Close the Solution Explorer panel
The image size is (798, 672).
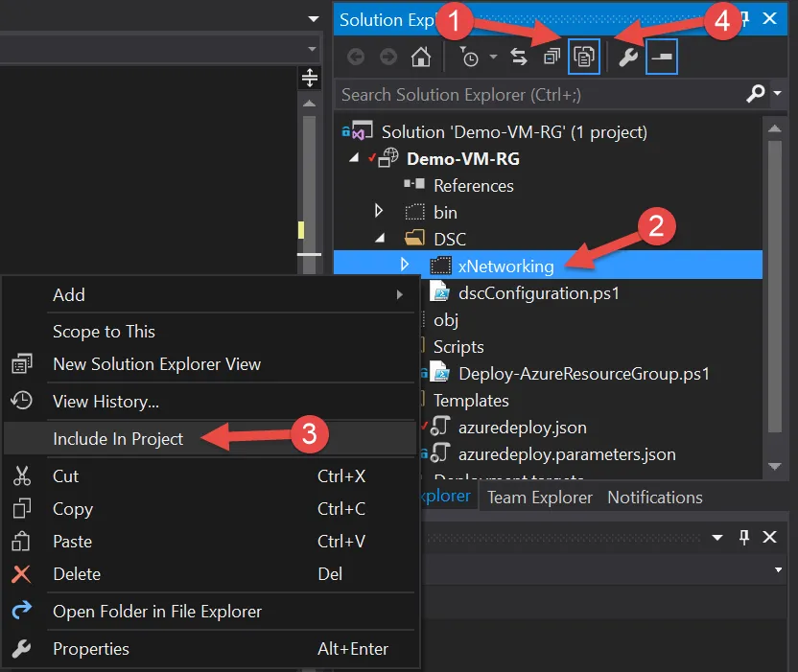tap(769, 19)
